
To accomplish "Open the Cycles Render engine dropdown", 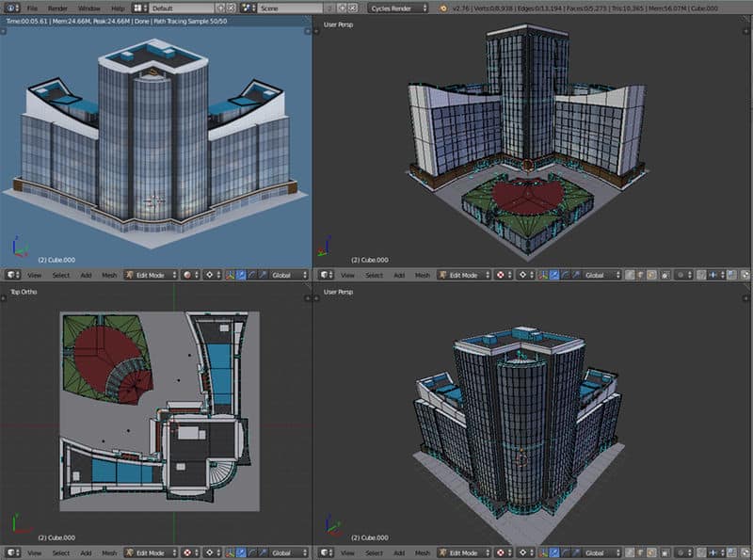I will point(397,8).
